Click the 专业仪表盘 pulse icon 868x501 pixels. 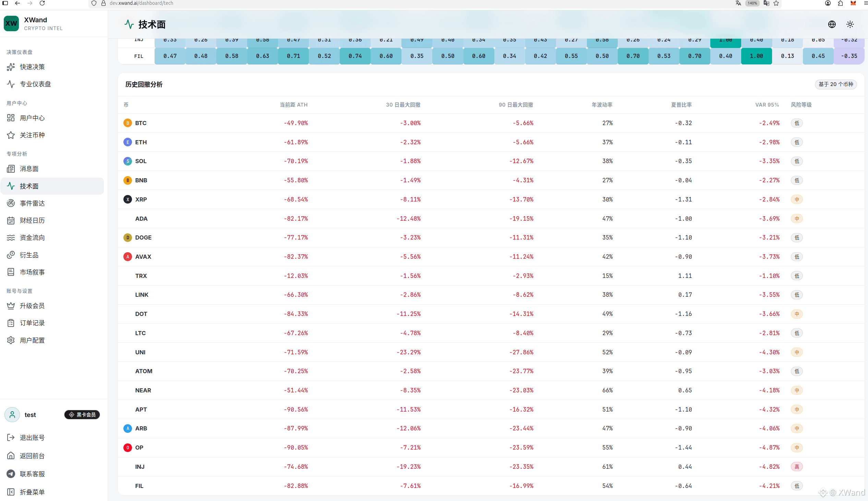tap(11, 84)
